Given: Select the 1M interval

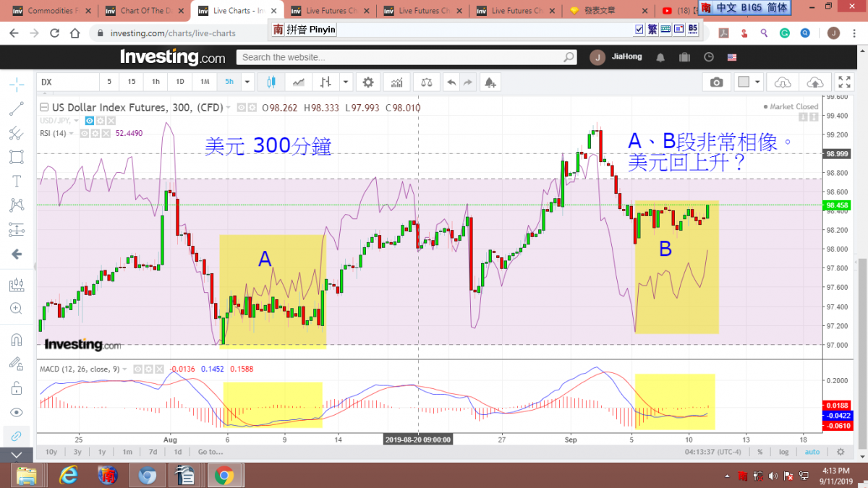Looking at the screenshot, I should 205,82.
